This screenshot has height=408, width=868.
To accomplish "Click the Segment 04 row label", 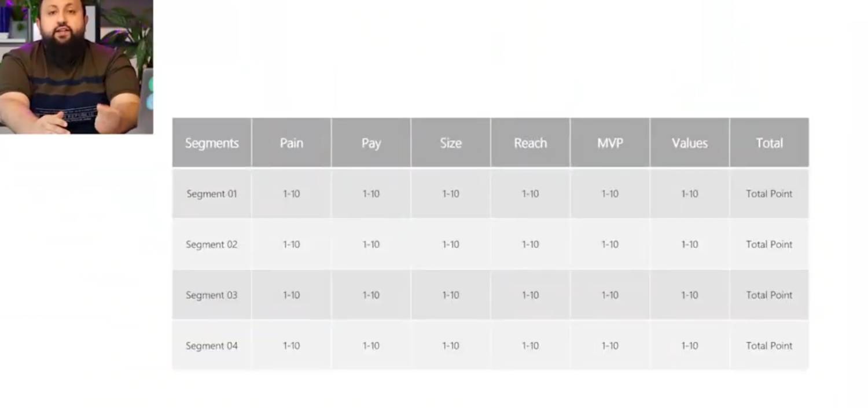I will point(212,345).
